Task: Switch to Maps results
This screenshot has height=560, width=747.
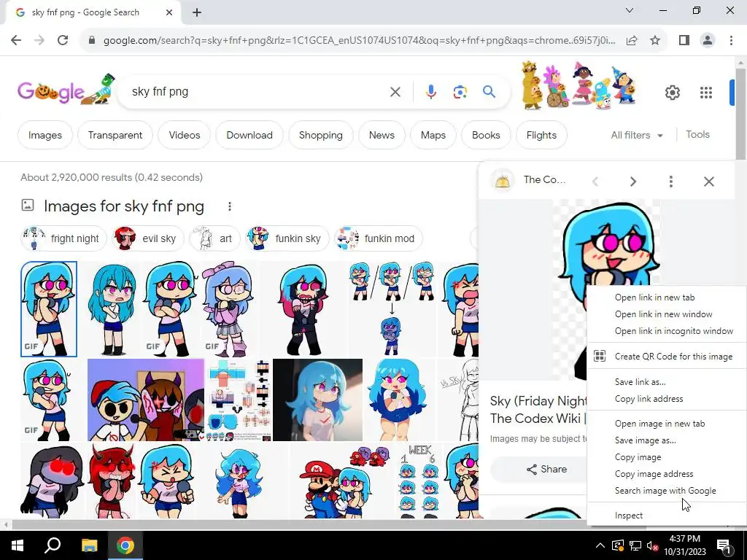Action: (x=433, y=135)
